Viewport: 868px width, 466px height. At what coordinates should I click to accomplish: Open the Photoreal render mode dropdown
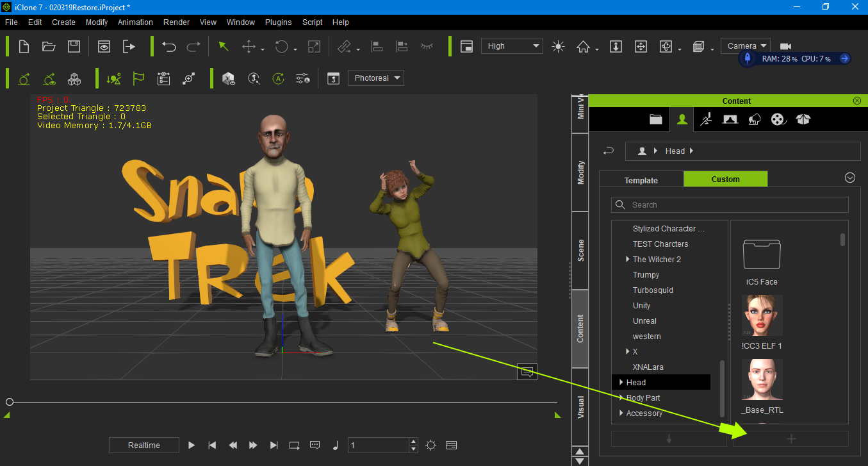[x=375, y=78]
